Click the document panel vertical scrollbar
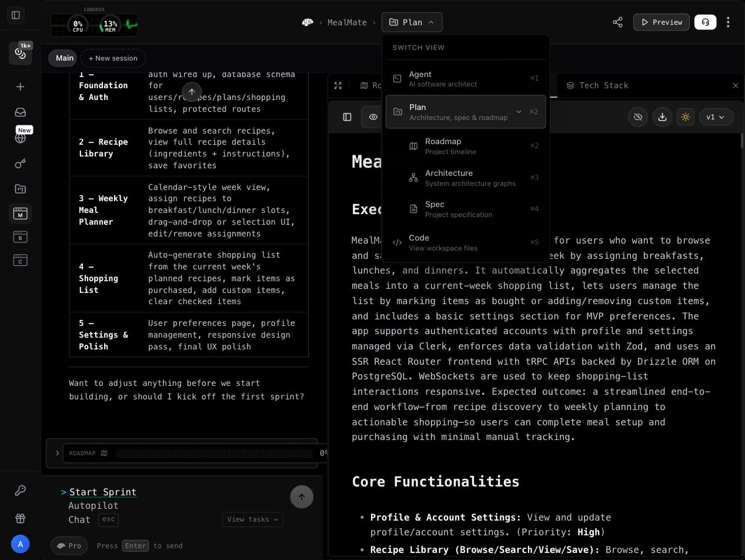The image size is (745, 560). click(742, 141)
